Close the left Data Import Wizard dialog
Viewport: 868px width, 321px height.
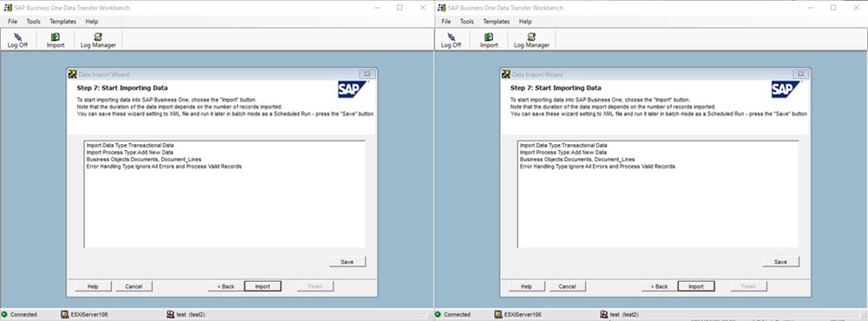pos(366,74)
